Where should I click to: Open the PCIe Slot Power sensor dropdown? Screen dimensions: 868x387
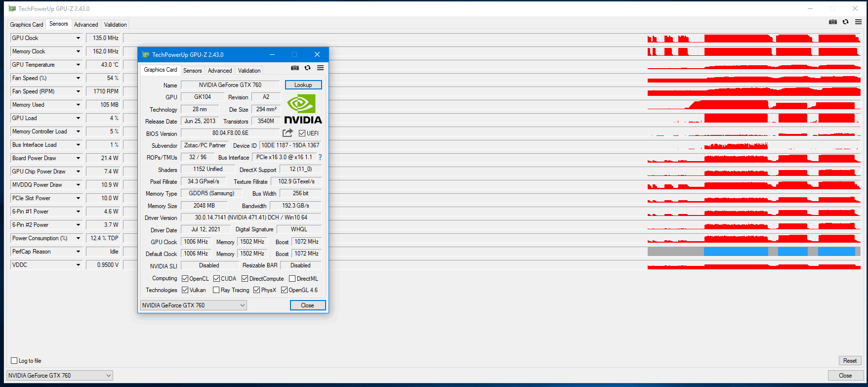pos(78,198)
